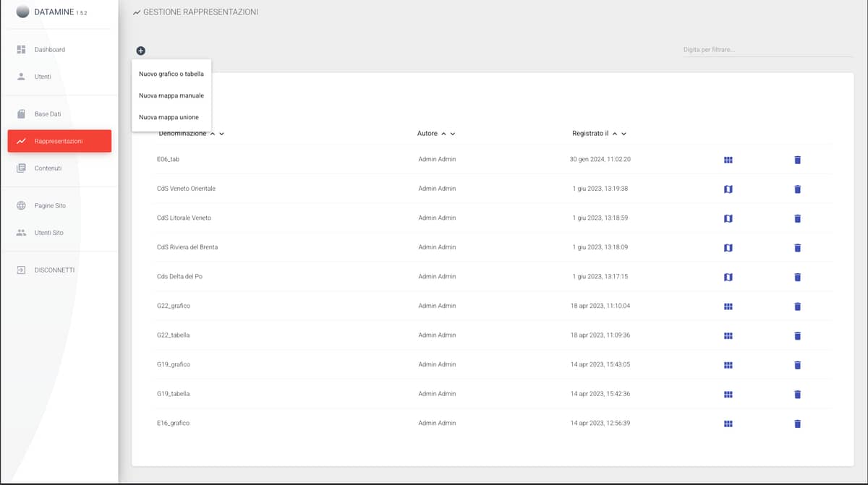This screenshot has width=868, height=485.
Task: Click the plus icon to add representation
Action: click(x=140, y=51)
